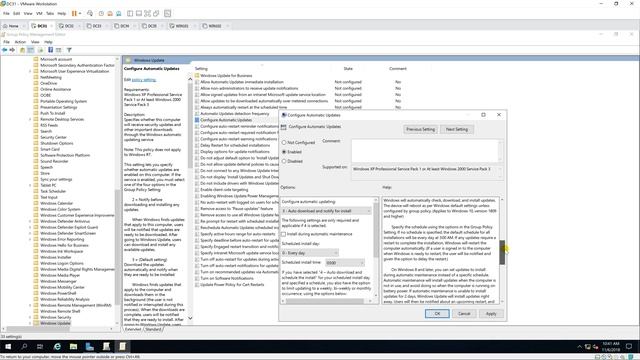Open the Configure automatic updating dropdown

[x=327, y=211]
